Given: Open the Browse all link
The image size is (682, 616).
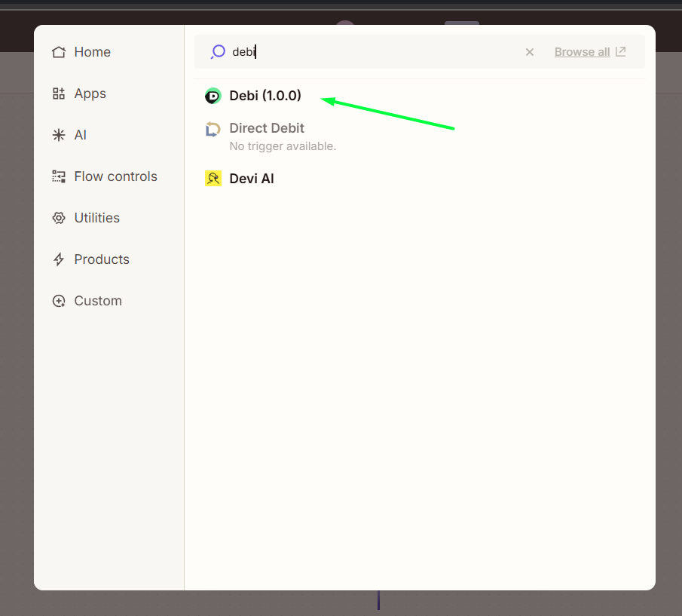Looking at the screenshot, I should [582, 52].
